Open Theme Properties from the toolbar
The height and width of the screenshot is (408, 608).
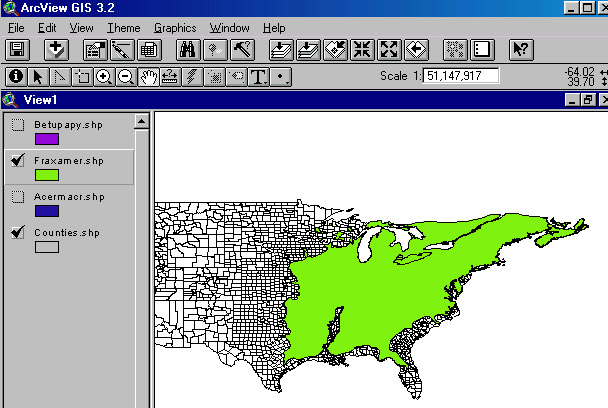click(95, 50)
